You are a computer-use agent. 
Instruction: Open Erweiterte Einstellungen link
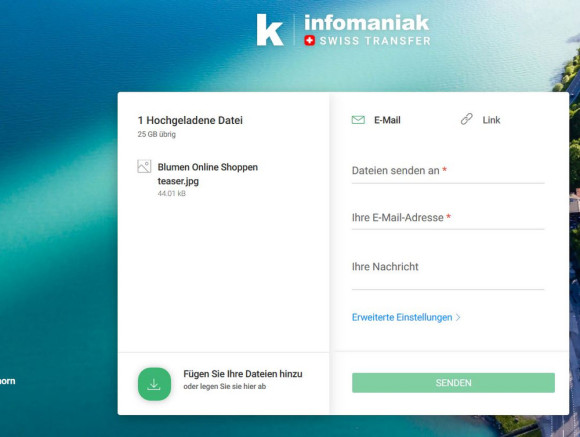[402, 317]
